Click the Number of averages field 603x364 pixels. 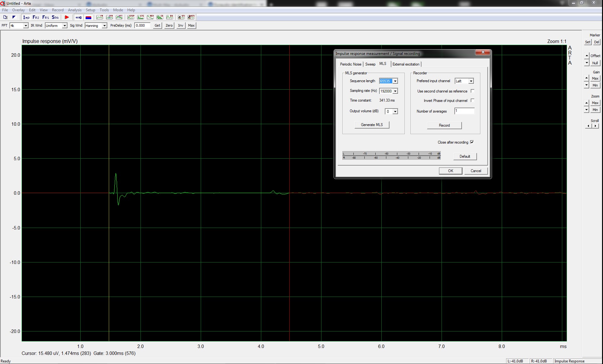pyautogui.click(x=464, y=111)
